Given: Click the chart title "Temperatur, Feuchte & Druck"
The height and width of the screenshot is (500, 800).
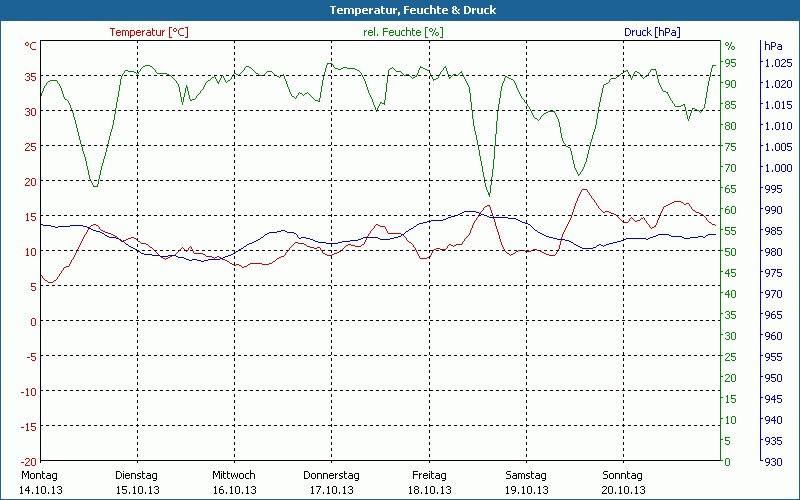Looking at the screenshot, I should click(x=413, y=10).
